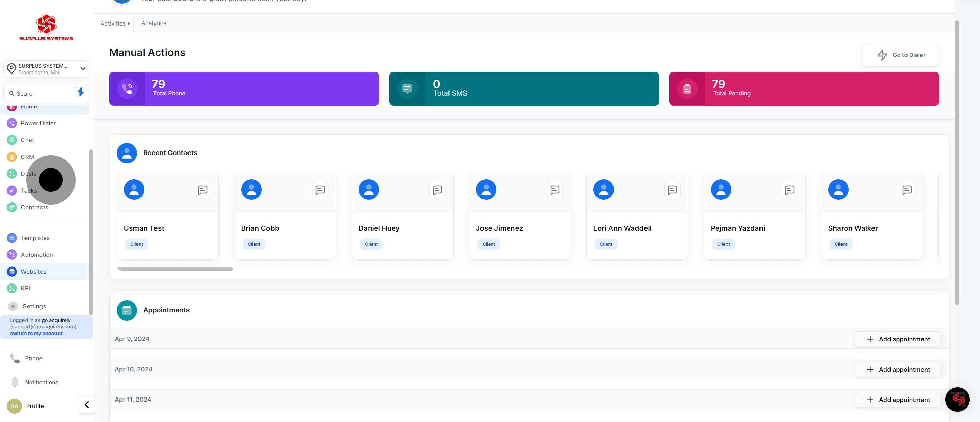The width and height of the screenshot is (980, 422).
Task: Open Notifications bell in sidebar
Action: (x=15, y=382)
